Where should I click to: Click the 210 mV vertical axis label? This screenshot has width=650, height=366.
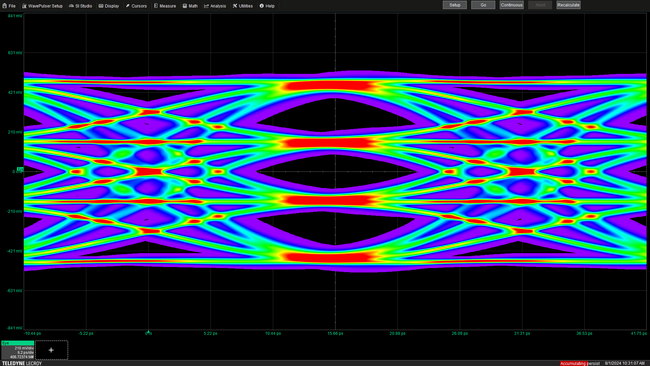(x=15, y=132)
